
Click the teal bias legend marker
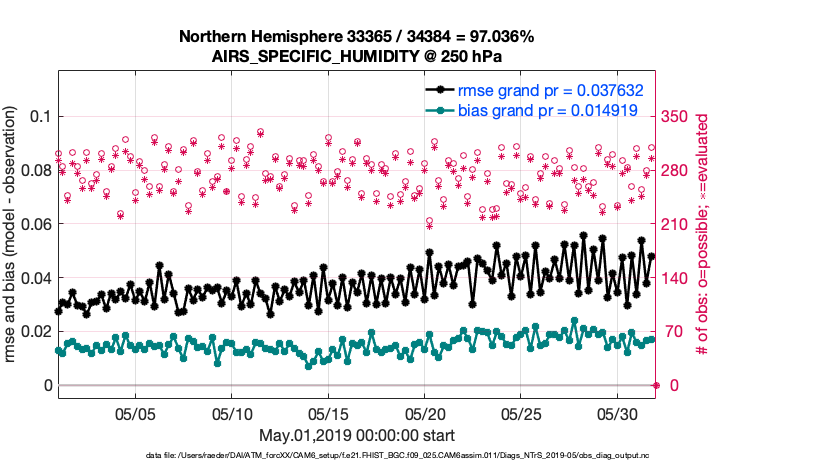coord(436,111)
